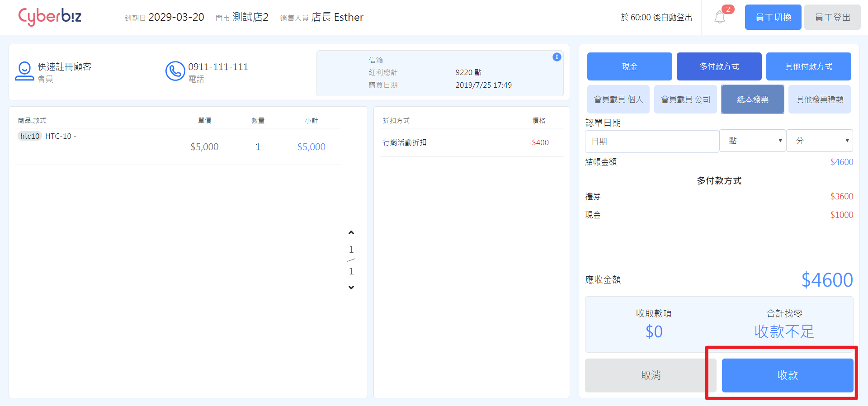
Task: Click the htc10 product tag
Action: [x=30, y=136]
